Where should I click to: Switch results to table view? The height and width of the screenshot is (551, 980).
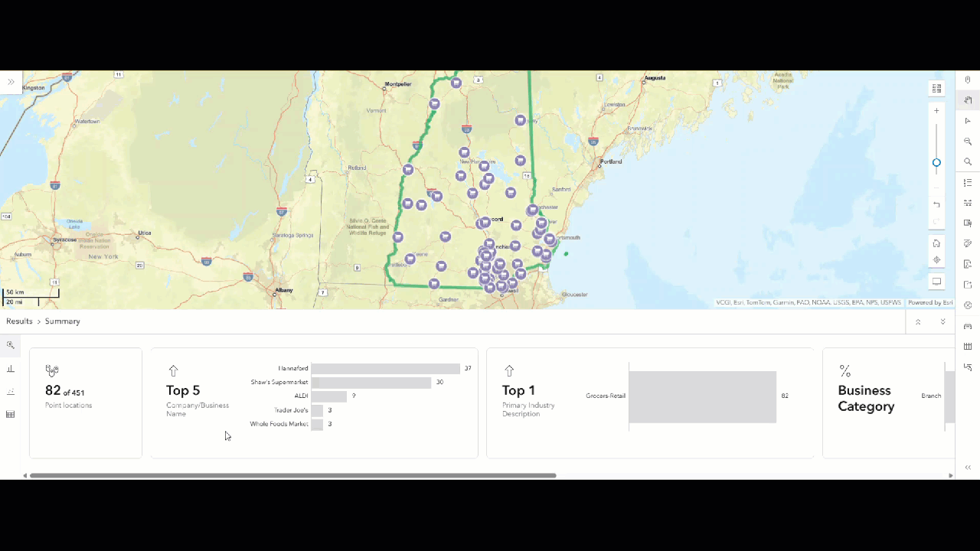pyautogui.click(x=10, y=415)
